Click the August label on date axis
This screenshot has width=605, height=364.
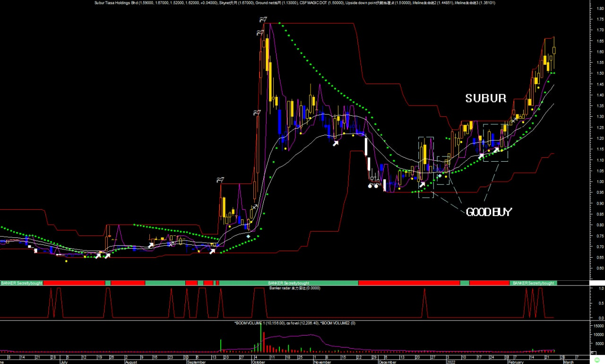tap(131, 362)
